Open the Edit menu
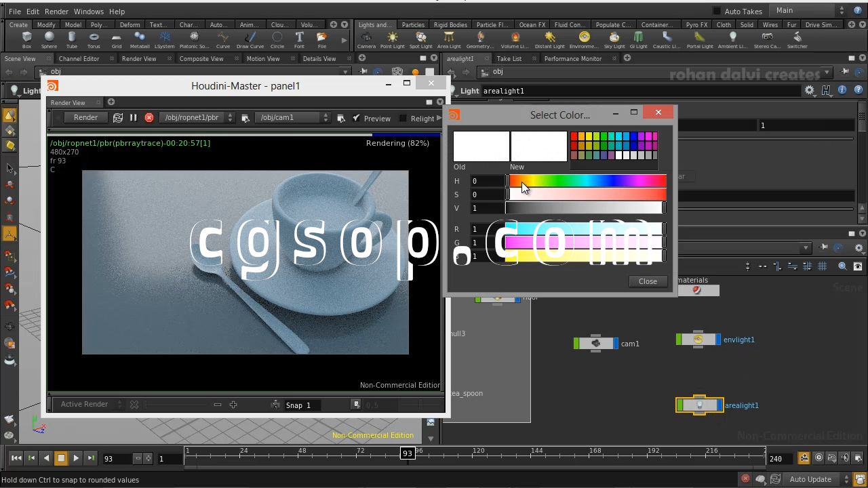This screenshot has height=488, width=868. pos(33,12)
